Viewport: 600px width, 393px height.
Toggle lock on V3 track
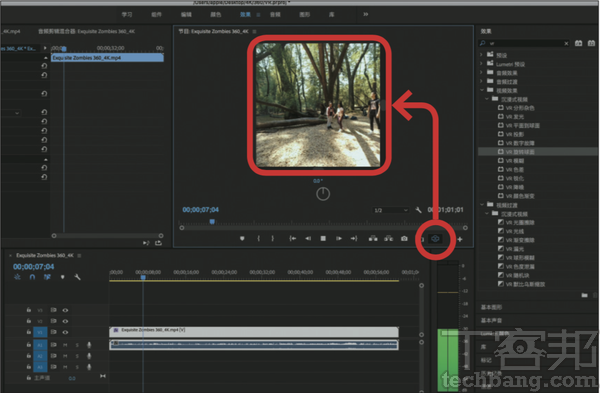(x=29, y=310)
